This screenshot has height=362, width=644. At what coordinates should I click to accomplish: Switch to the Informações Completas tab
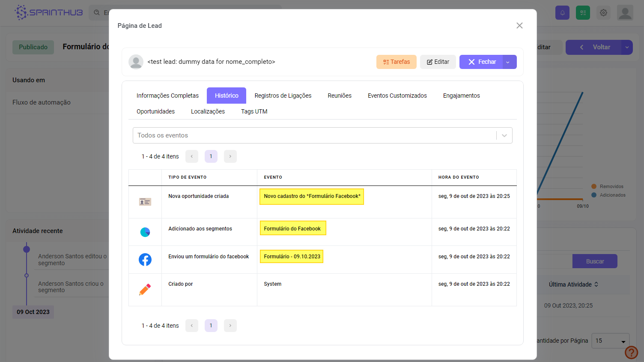tap(167, 96)
